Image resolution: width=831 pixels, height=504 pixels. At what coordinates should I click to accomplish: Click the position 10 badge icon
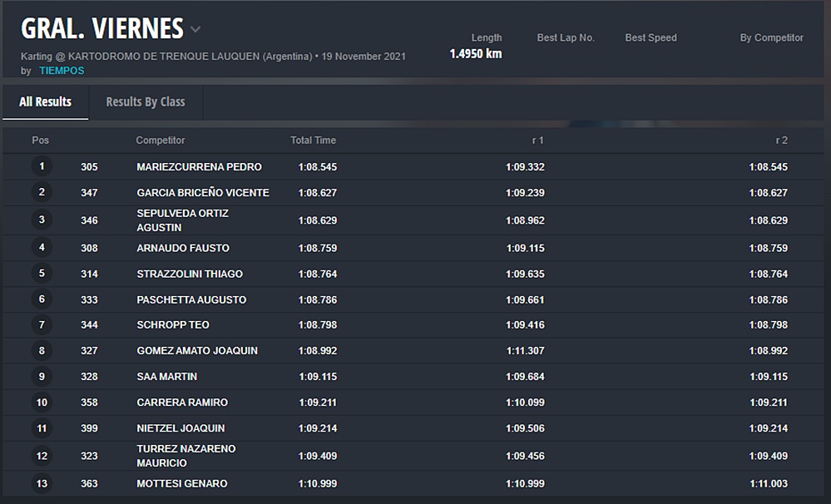coord(42,403)
